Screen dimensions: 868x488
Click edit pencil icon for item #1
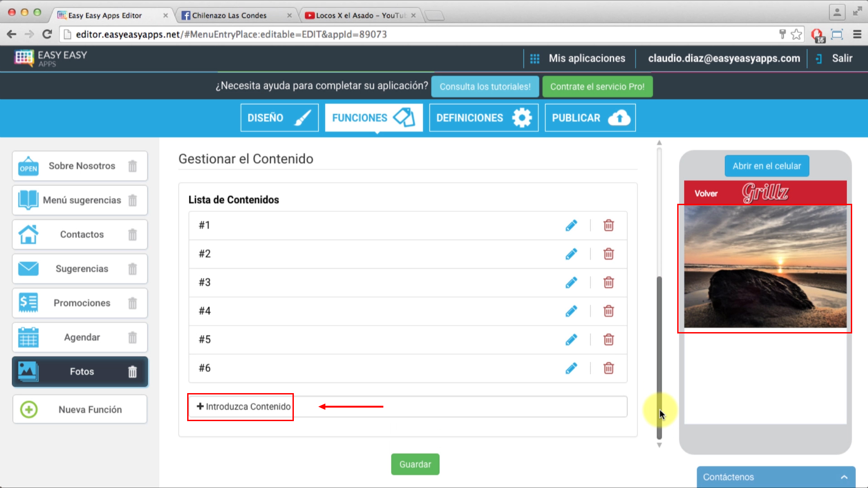571,225
